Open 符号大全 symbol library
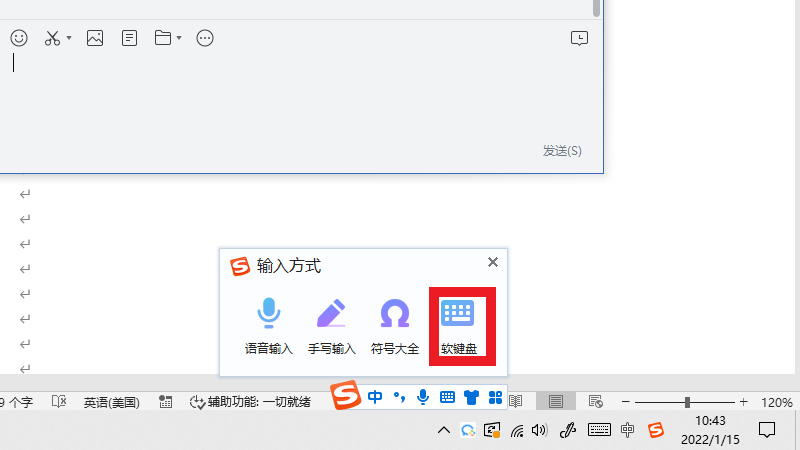800x450 pixels. tap(395, 327)
